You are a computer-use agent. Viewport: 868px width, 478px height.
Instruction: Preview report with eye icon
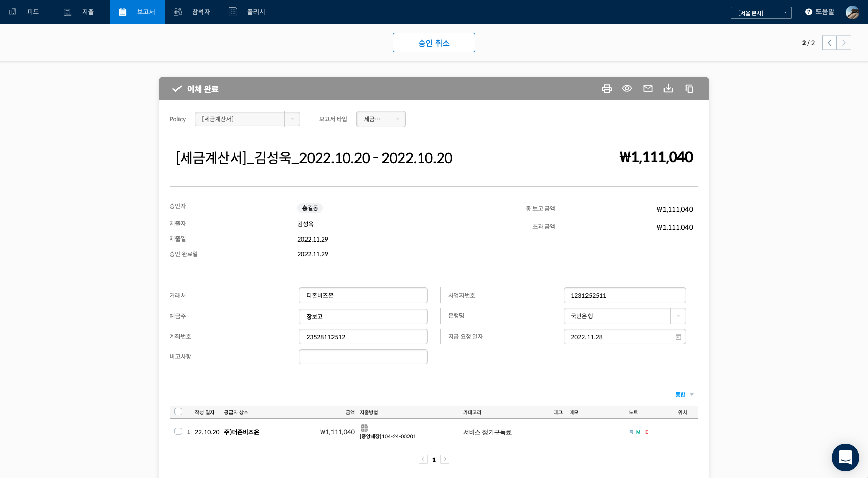(627, 89)
